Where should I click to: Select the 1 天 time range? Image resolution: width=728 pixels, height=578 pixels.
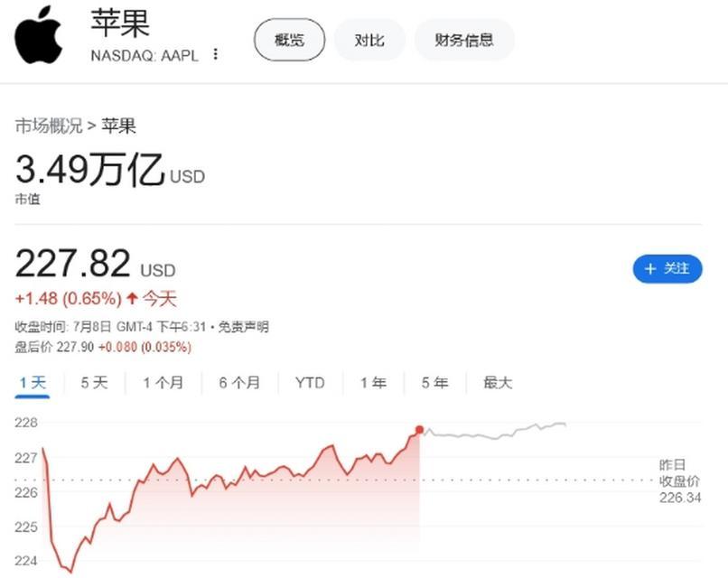pos(33,383)
